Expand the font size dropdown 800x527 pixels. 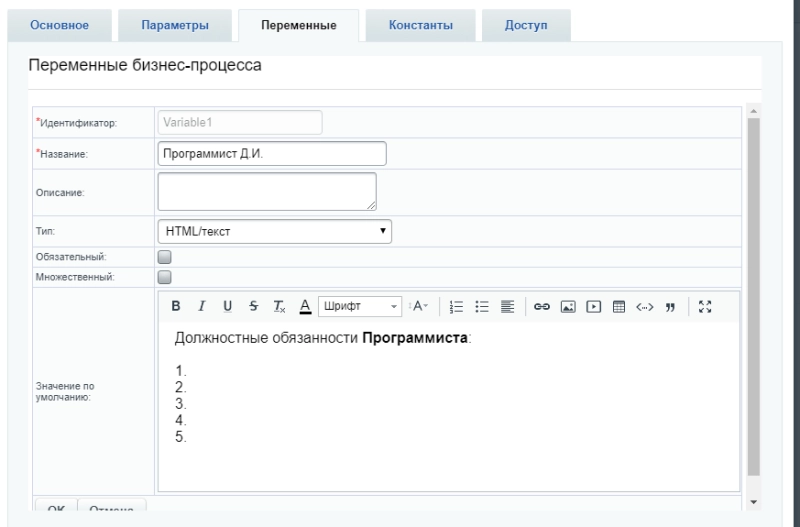[418, 306]
